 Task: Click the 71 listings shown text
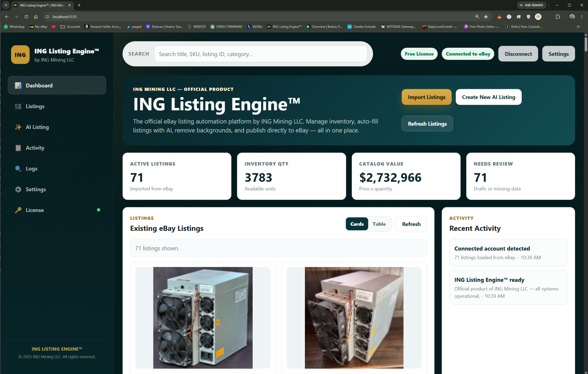157,248
